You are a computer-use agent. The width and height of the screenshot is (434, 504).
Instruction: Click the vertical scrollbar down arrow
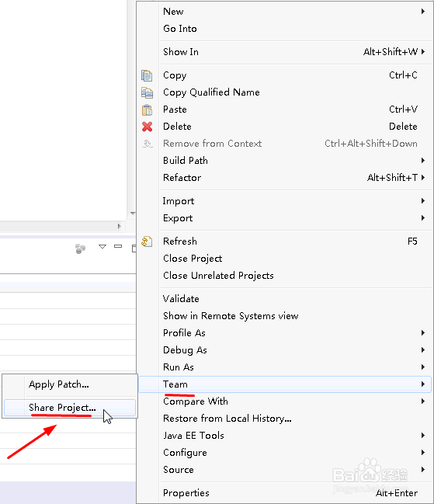(x=132, y=214)
